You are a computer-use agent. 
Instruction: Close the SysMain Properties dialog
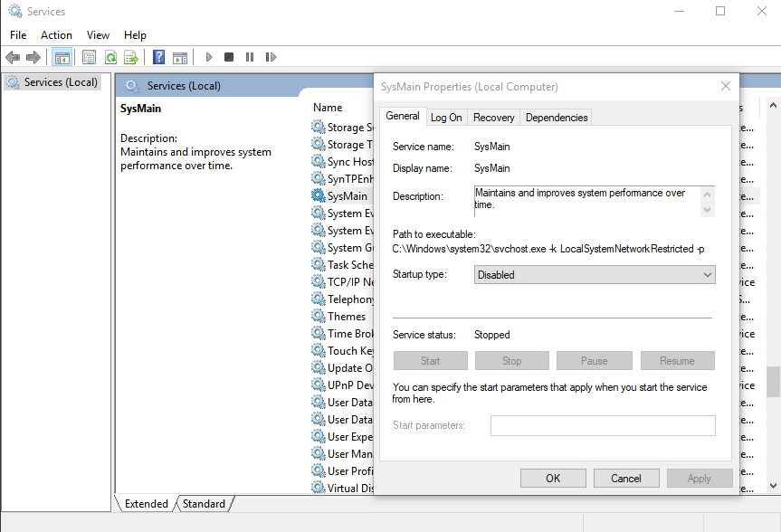726,86
